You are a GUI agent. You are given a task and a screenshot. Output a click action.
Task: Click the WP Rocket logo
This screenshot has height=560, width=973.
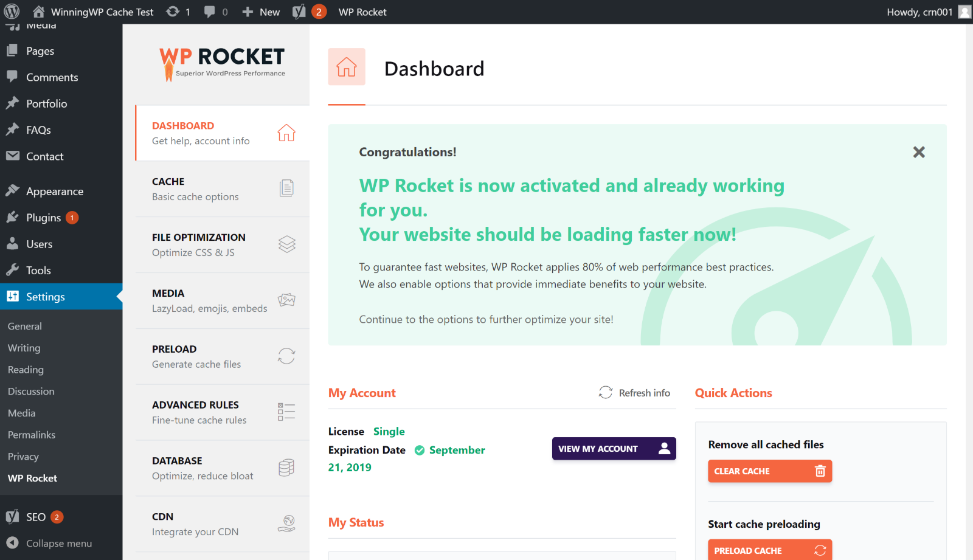222,64
